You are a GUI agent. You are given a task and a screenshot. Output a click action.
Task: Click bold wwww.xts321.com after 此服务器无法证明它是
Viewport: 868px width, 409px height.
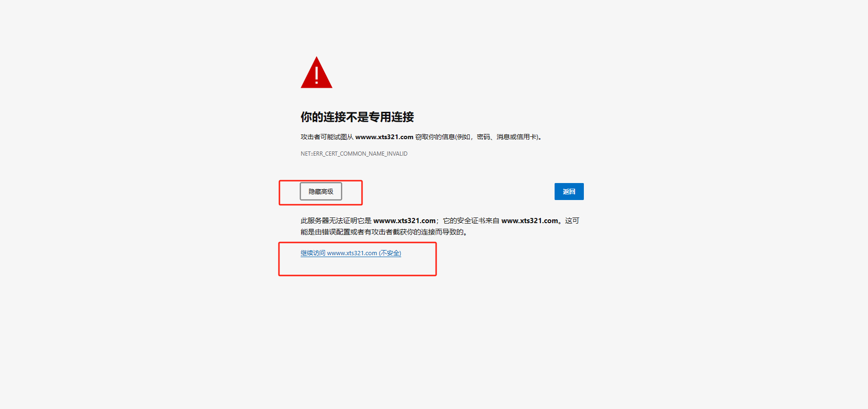click(405, 221)
